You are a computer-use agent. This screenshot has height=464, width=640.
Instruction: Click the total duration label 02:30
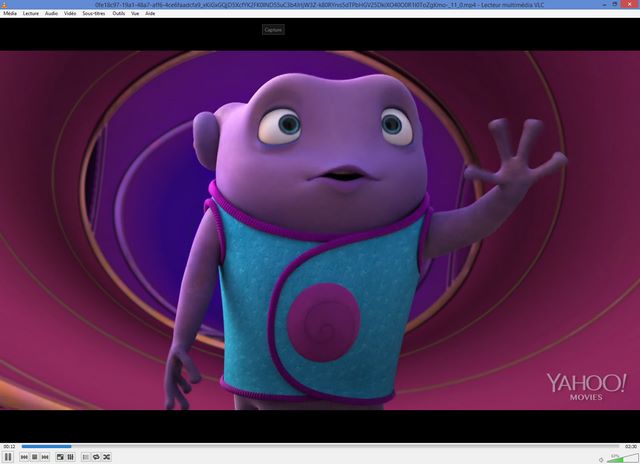pyautogui.click(x=630, y=446)
